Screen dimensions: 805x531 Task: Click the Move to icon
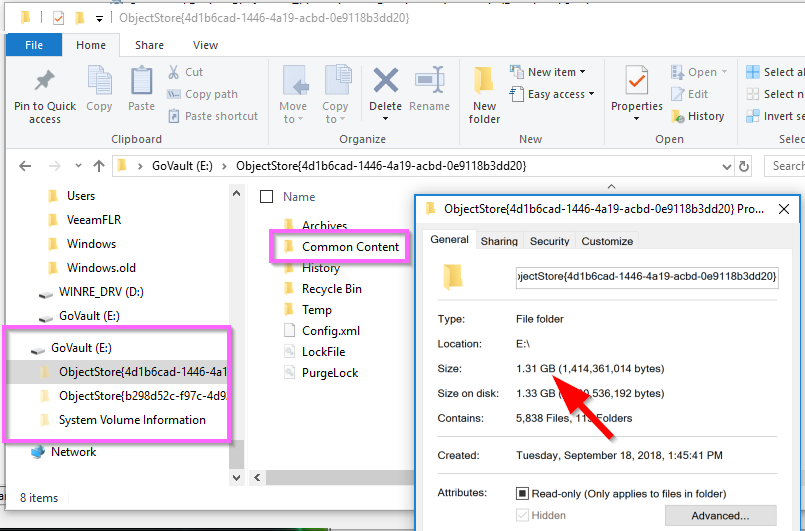pos(295,81)
